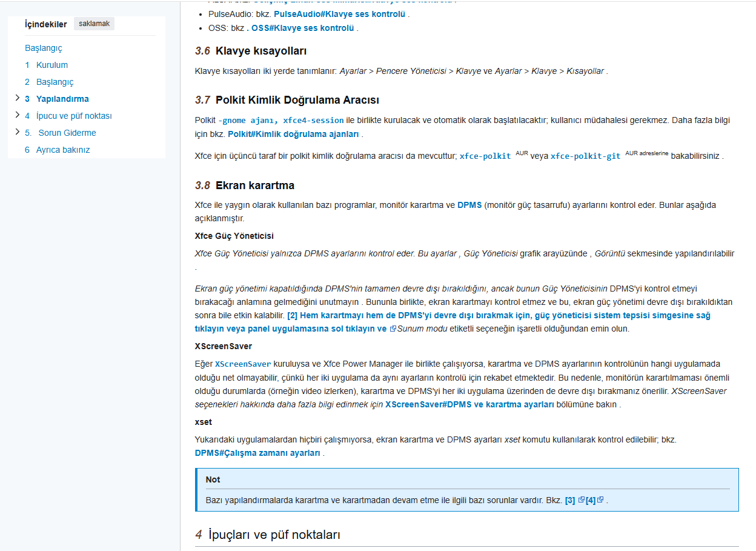The image size is (756, 551).
Task: Open the XScreenSaver inline code link
Action: pos(243,364)
